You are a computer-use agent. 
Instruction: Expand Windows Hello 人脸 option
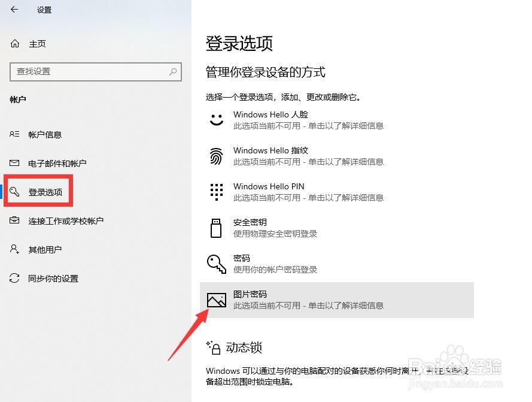coord(336,120)
